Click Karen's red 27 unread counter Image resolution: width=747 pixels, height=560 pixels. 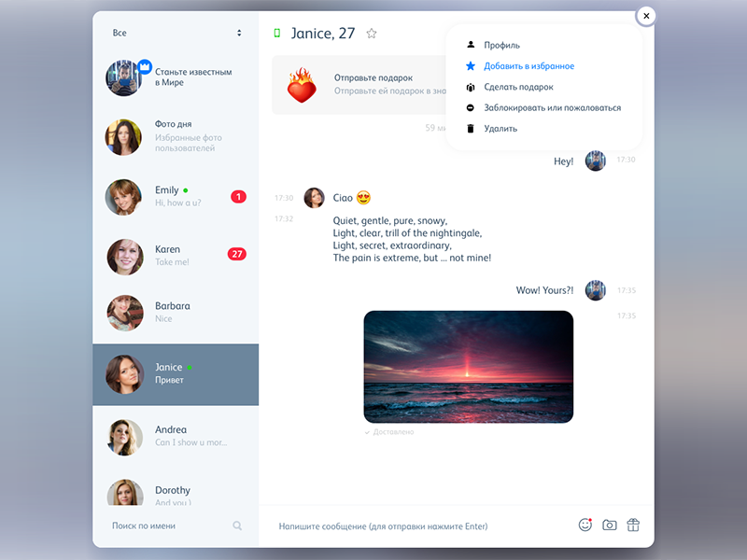point(240,253)
